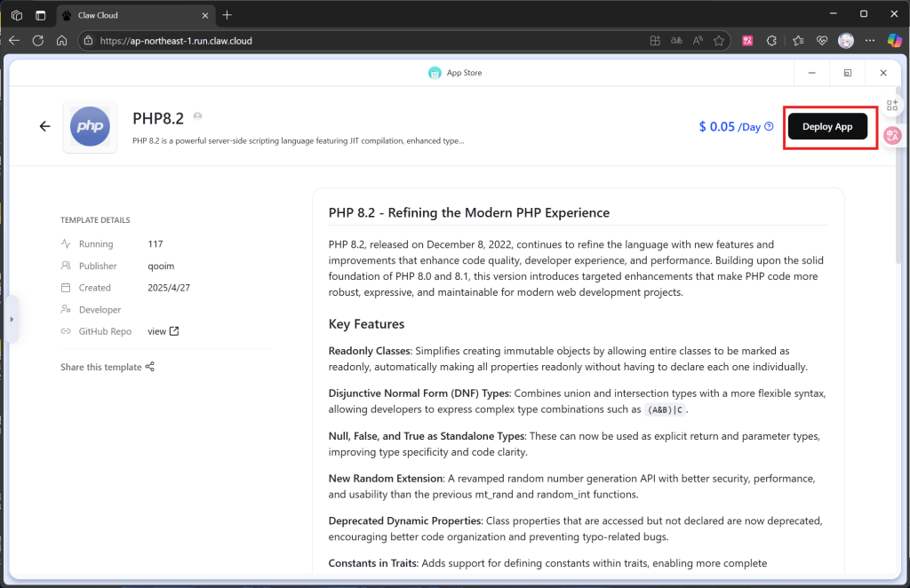Image resolution: width=910 pixels, height=588 pixels.
Task: Click the Key Features heading
Action: pyautogui.click(x=366, y=324)
